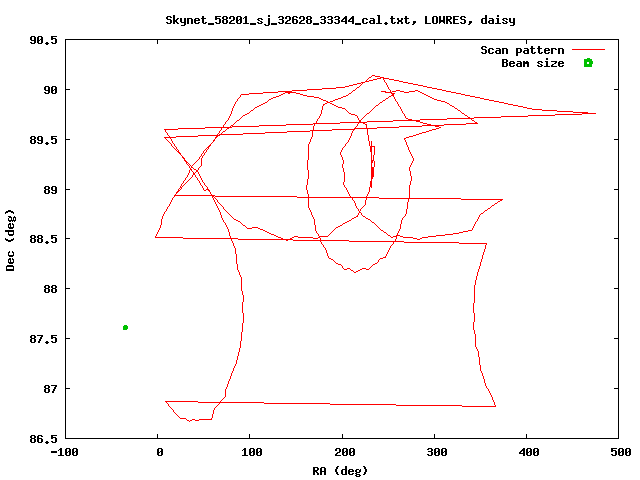Click the x-axis value 0
Image resolution: width=640 pixels, height=480 pixels.
pos(160,452)
